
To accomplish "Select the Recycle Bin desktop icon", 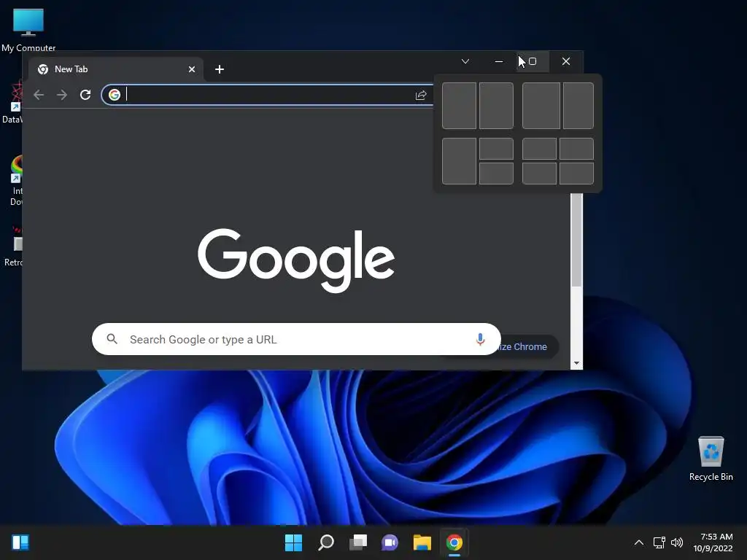I will [x=711, y=459].
